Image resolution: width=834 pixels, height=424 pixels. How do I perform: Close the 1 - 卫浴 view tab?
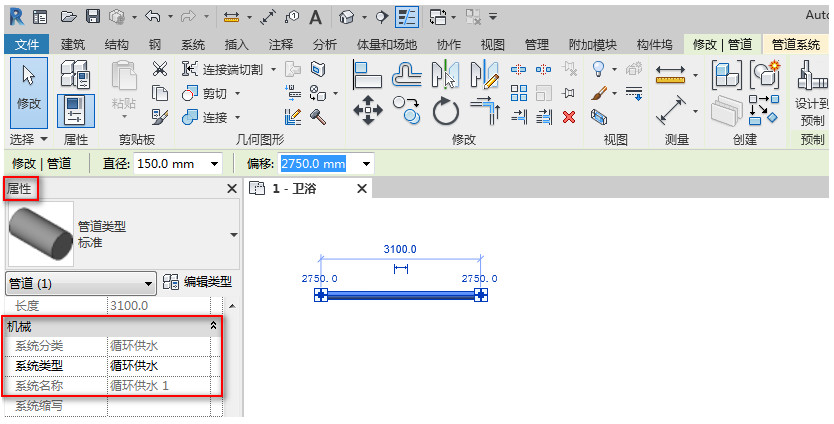pos(362,188)
